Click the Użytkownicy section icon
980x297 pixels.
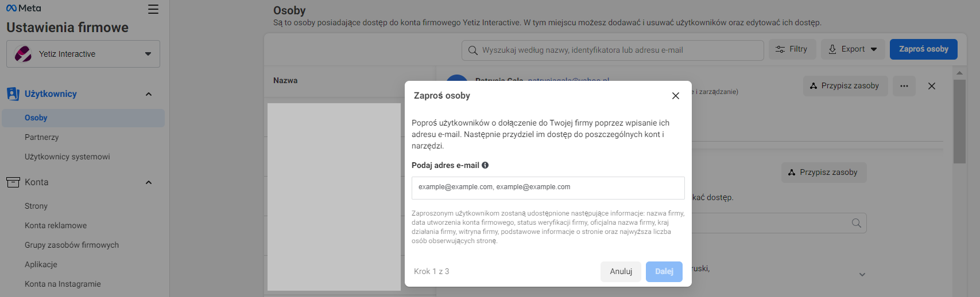13,94
